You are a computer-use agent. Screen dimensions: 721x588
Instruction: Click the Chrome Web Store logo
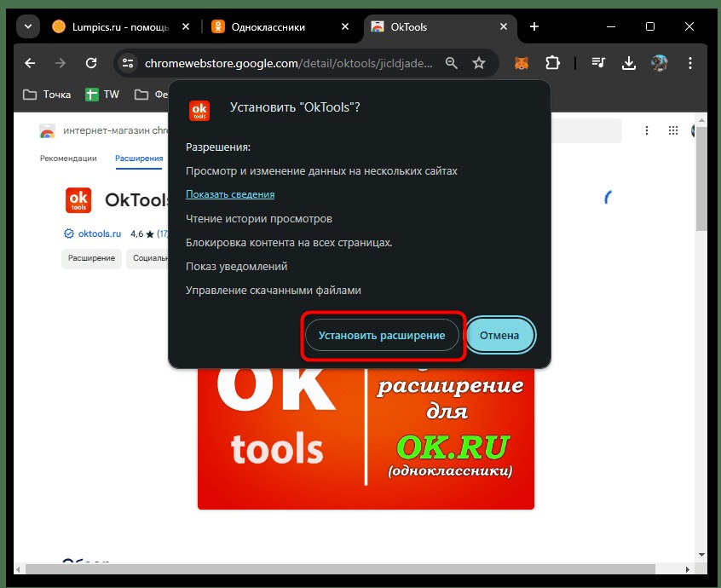pos(47,131)
